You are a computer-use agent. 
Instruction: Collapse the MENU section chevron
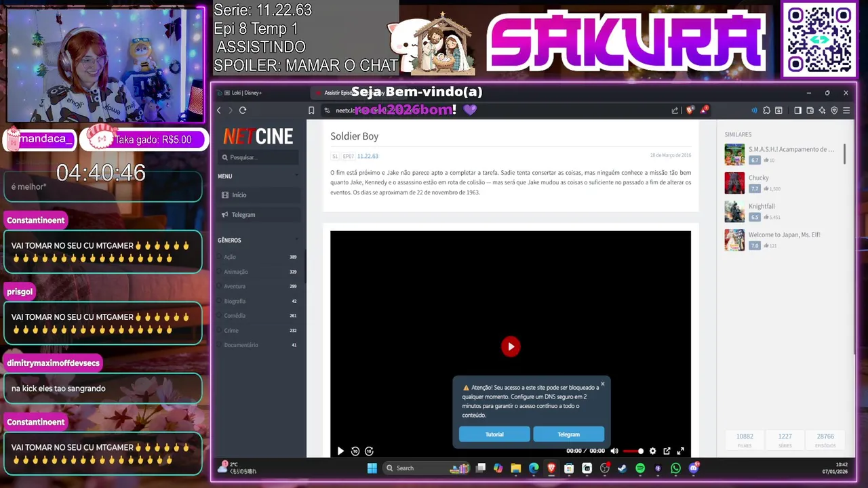(296, 176)
